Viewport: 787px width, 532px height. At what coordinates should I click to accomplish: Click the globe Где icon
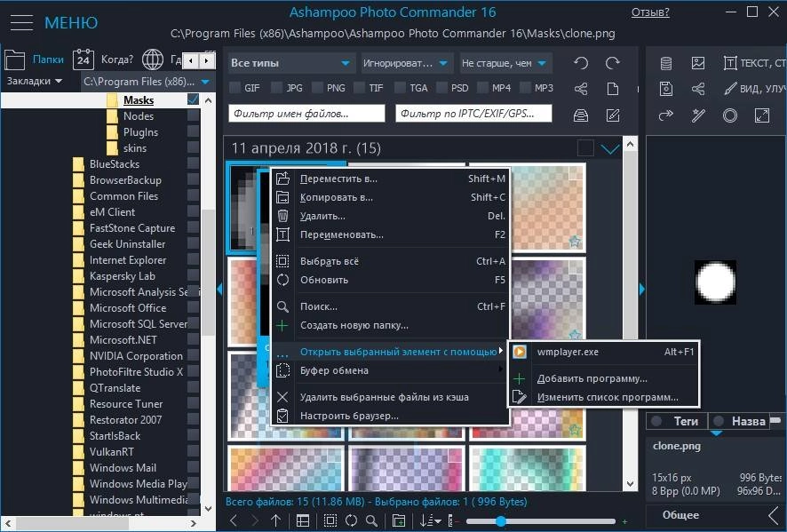point(153,60)
